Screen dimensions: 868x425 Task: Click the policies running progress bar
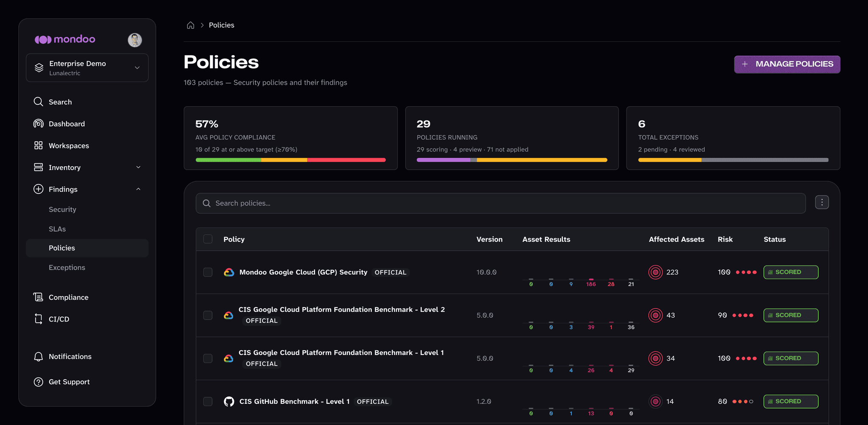pos(512,160)
